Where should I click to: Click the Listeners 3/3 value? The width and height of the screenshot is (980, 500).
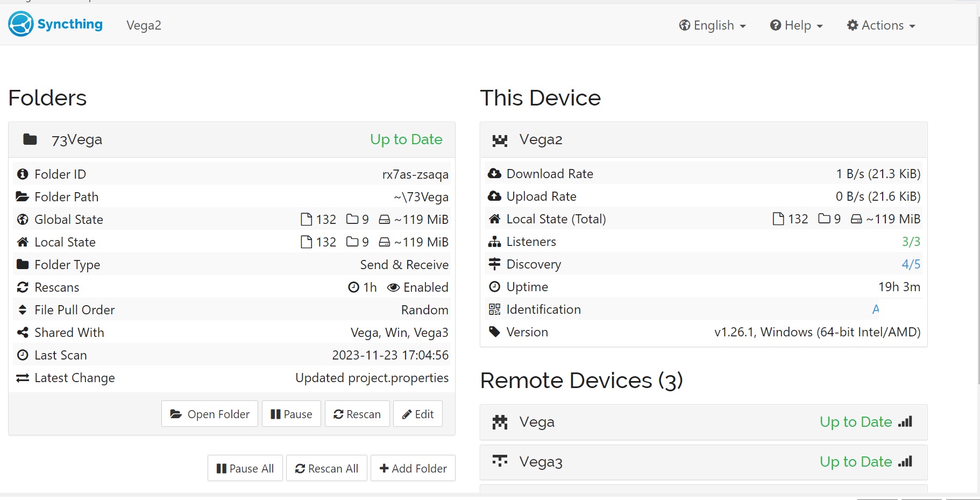[x=911, y=242]
